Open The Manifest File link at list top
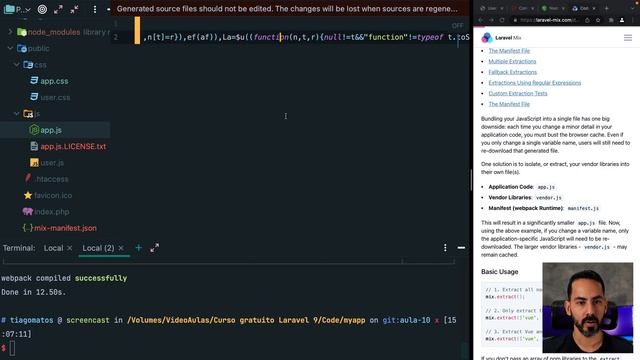640x360 pixels. pyautogui.click(x=509, y=51)
